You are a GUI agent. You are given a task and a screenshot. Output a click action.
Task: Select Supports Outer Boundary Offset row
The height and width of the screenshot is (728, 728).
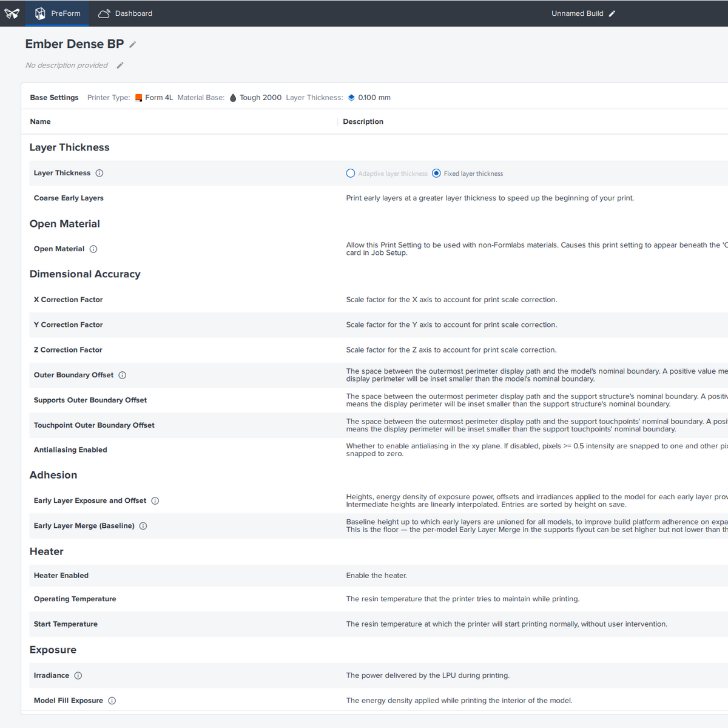pos(379,400)
